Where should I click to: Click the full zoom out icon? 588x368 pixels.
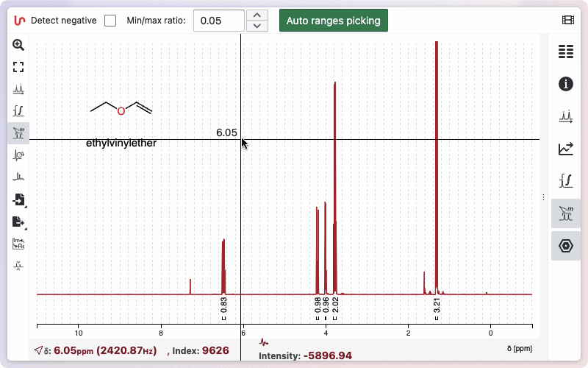(x=18, y=67)
